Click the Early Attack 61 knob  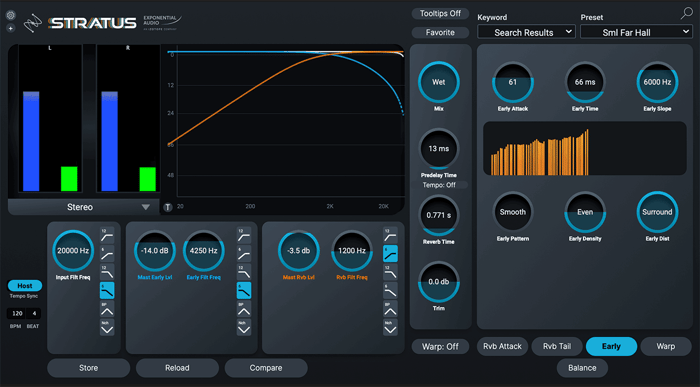[x=512, y=82]
